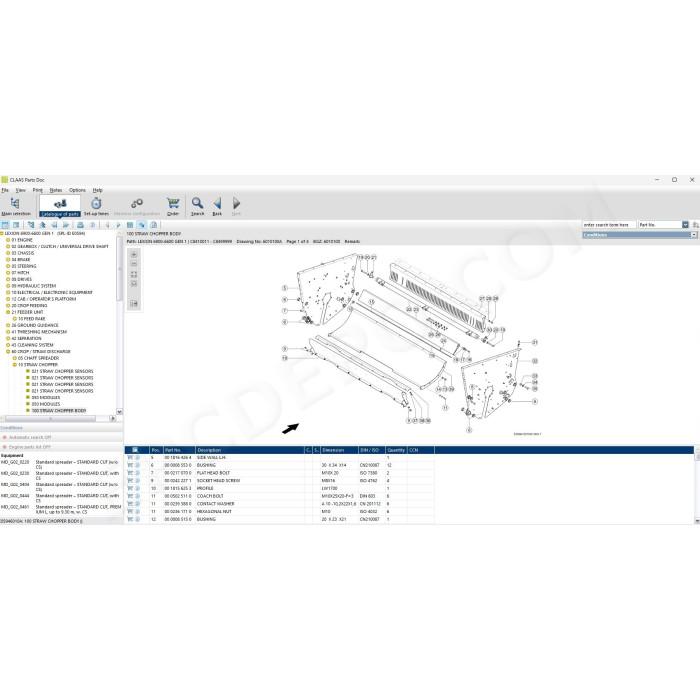
Task: Open the Help menu
Action: [97, 190]
